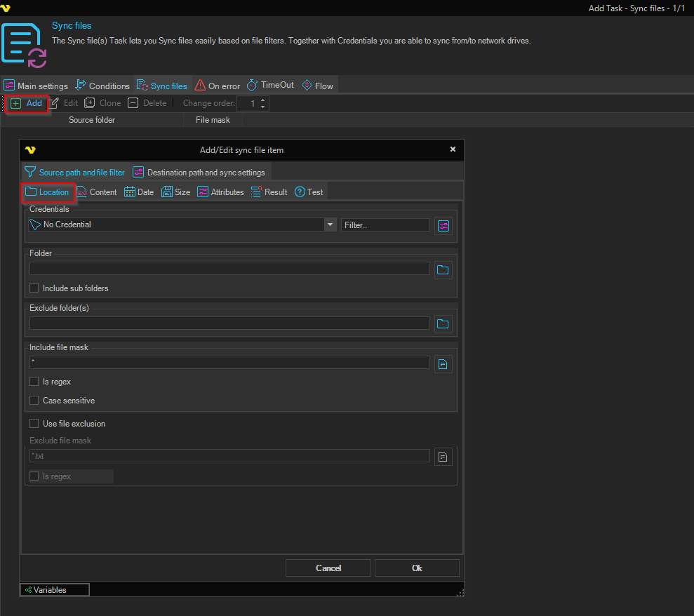This screenshot has height=616, width=694.
Task: Enable Include sub folders checkbox
Action: tap(34, 288)
